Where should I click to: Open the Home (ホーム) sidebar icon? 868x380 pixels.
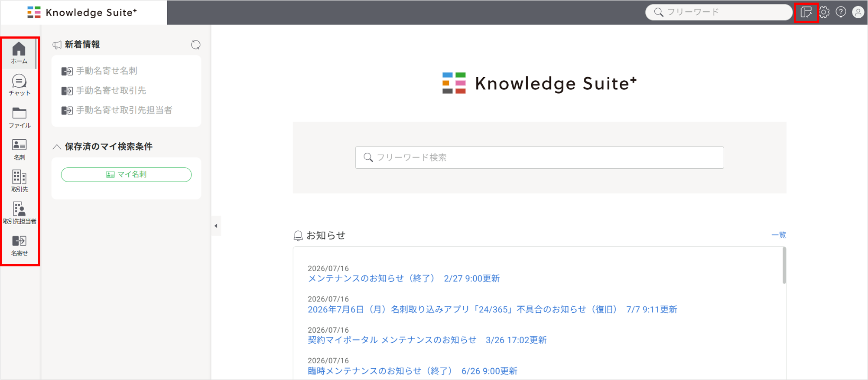(x=19, y=53)
